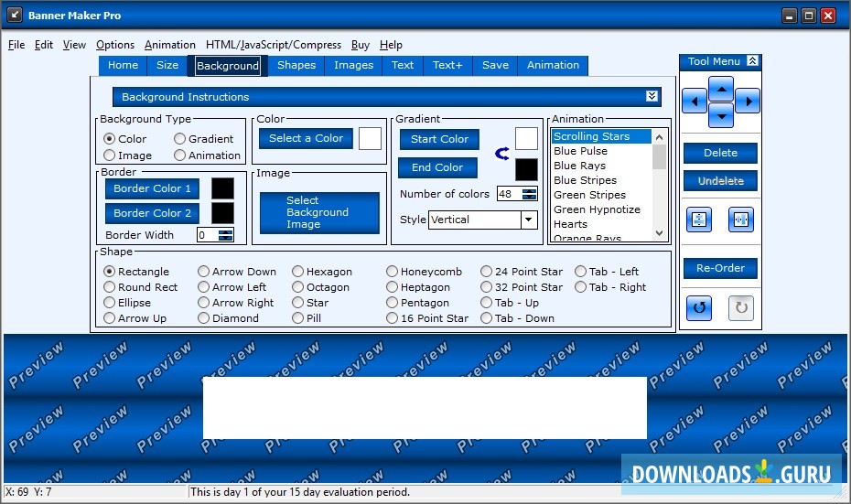Adjust the Border Width spinner
The image size is (851, 504).
tap(225, 235)
